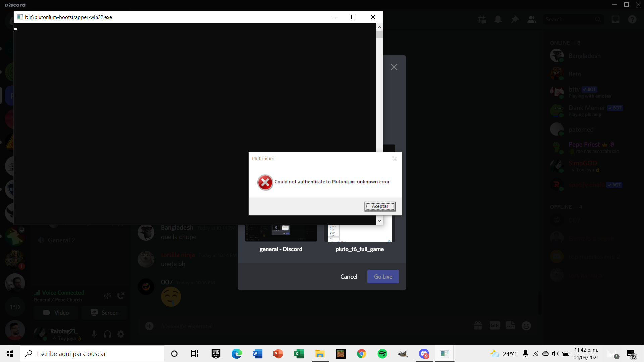The image size is (644, 362).
Task: Click the Screen share button
Action: coord(105,313)
